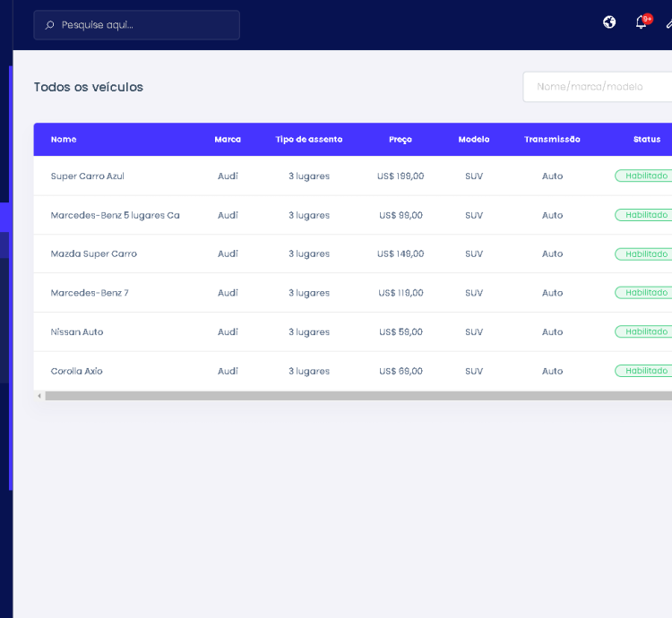Open the globe language selector
This screenshot has width=672, height=618.
tap(609, 22)
